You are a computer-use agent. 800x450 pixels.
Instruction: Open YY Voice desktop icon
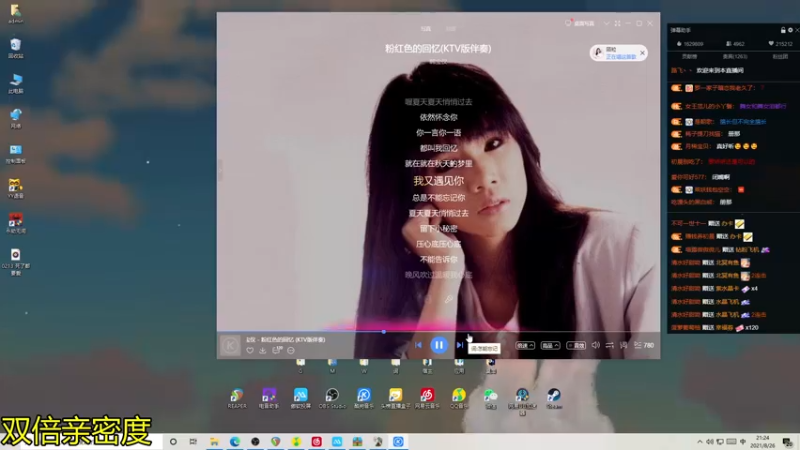(x=15, y=189)
